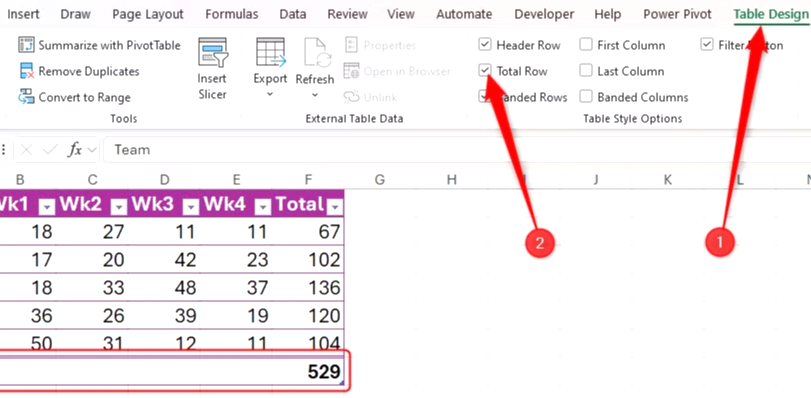Image resolution: width=811 pixels, height=398 pixels.
Task: Click the Convert to Range icon
Action: tap(26, 97)
